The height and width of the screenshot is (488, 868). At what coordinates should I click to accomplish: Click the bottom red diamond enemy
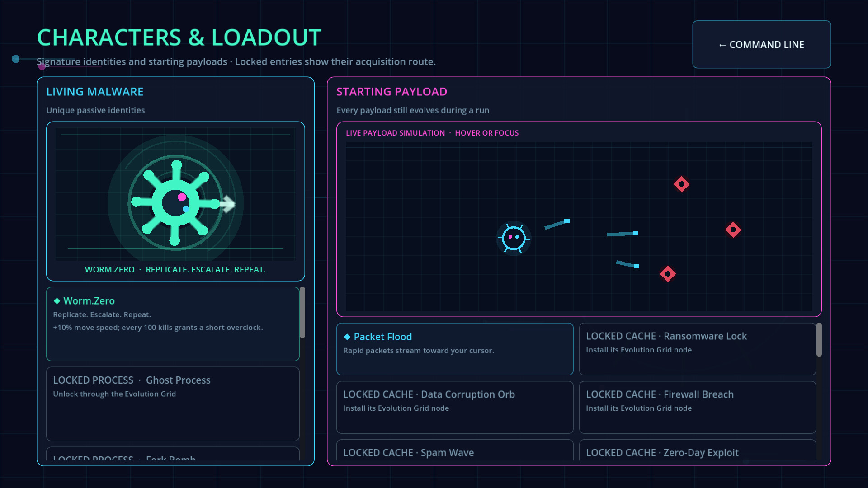coord(668,274)
